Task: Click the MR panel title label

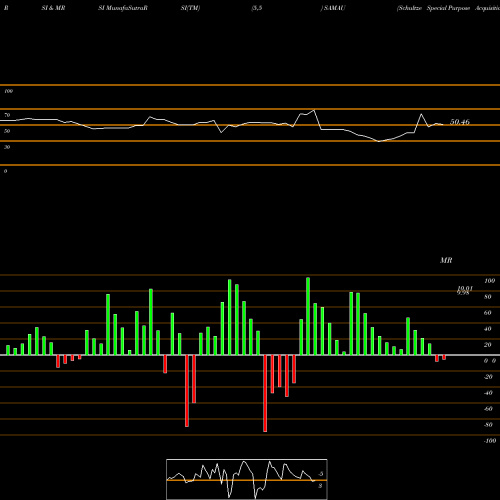Action: pyautogui.click(x=446, y=260)
